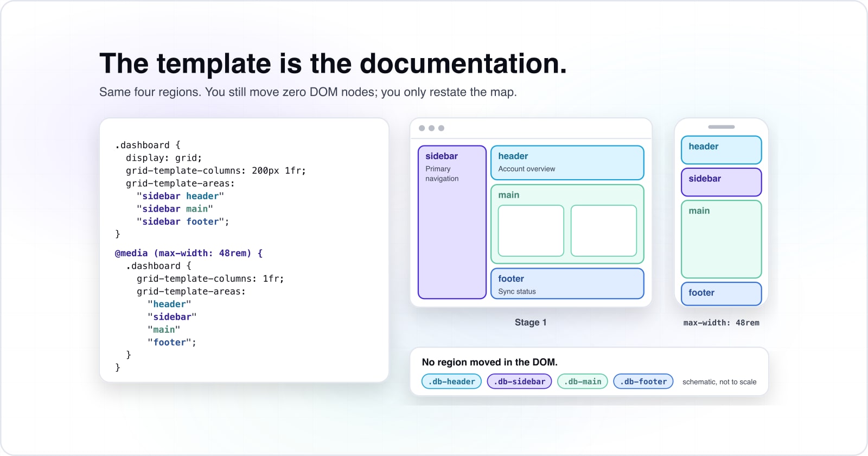
Task: Click "Account overview" in the browser header
Action: [527, 169]
